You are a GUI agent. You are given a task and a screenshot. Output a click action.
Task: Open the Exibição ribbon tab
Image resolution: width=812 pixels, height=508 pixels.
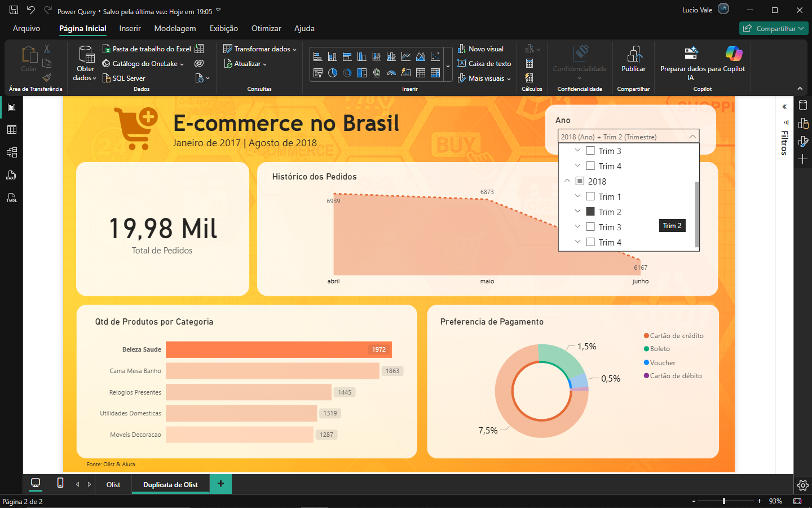click(224, 28)
